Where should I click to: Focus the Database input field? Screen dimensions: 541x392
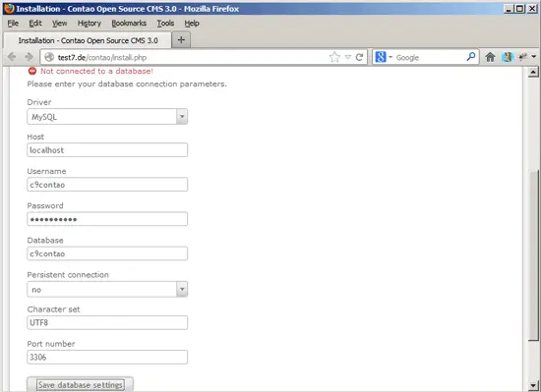107,253
